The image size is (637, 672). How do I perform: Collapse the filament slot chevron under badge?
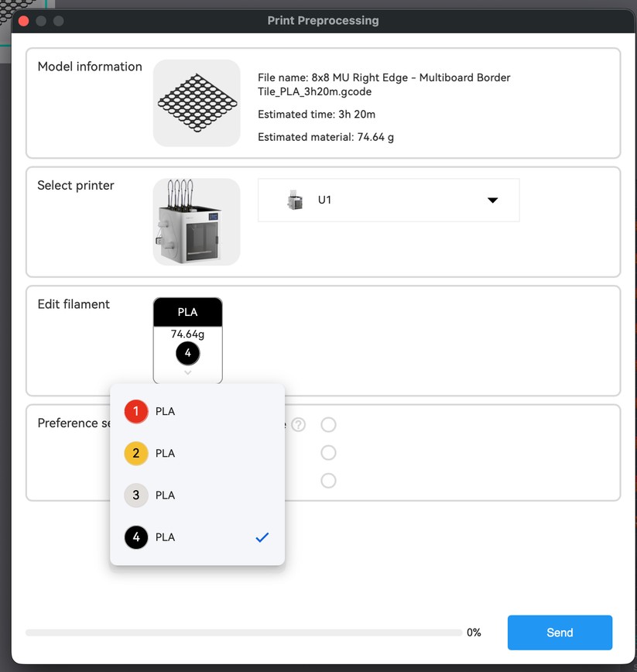(187, 373)
